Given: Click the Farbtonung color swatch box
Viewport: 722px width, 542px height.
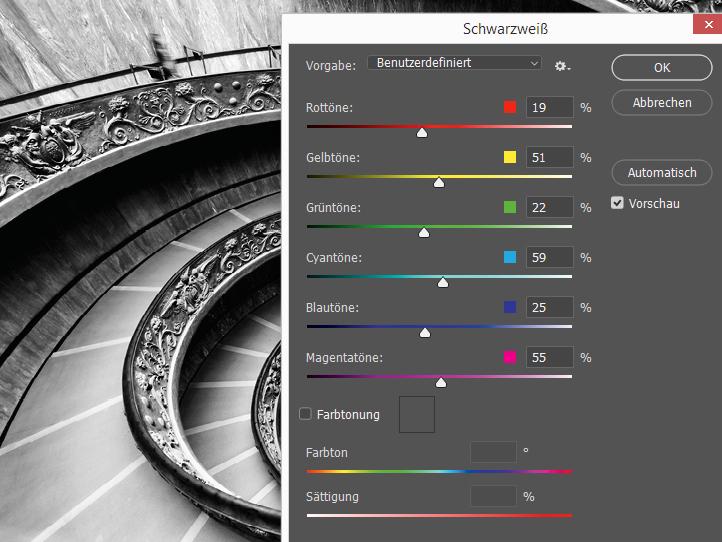Looking at the screenshot, I should (x=417, y=414).
